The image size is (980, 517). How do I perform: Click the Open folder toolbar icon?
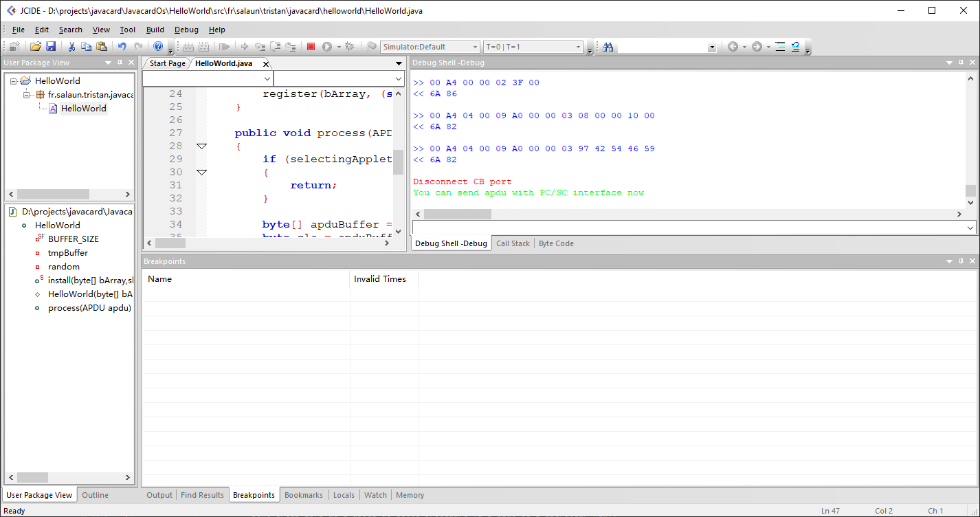[35, 47]
